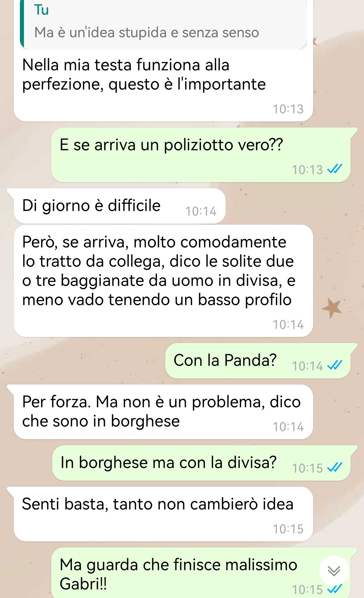Viewport: 364px width, 598px height.
Task: Tap the 10:15 timestamp on 'Senti basta' message
Action: click(x=288, y=529)
